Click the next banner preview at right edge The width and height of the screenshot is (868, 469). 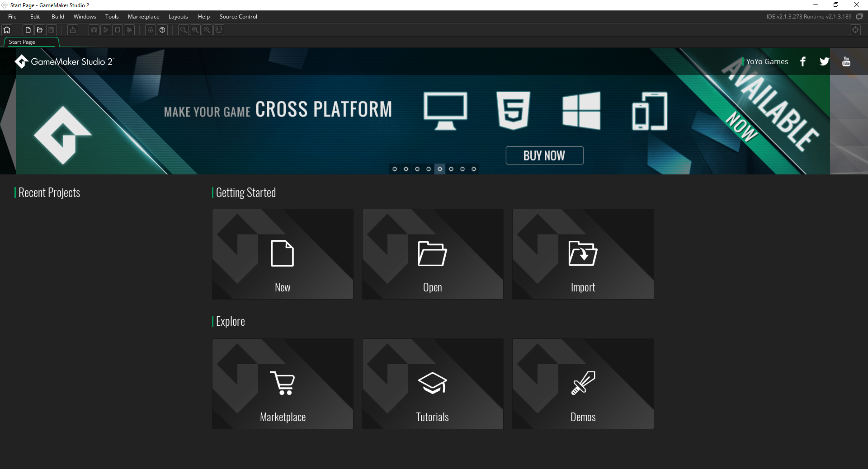click(849, 125)
